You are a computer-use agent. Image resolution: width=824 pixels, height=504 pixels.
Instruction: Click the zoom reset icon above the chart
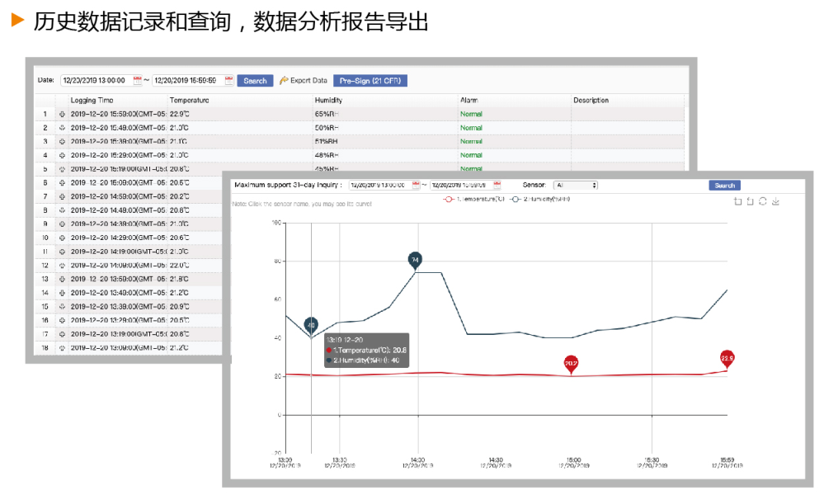(749, 201)
